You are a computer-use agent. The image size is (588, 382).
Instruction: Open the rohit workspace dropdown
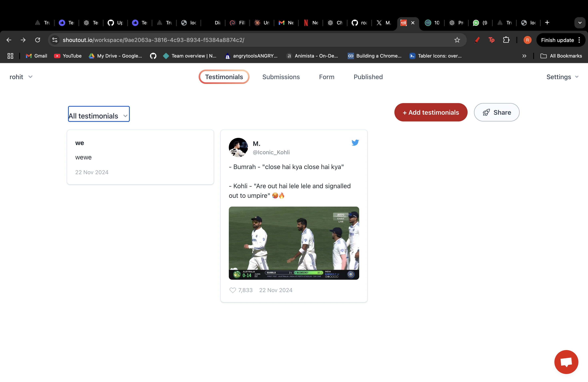pyautogui.click(x=21, y=77)
